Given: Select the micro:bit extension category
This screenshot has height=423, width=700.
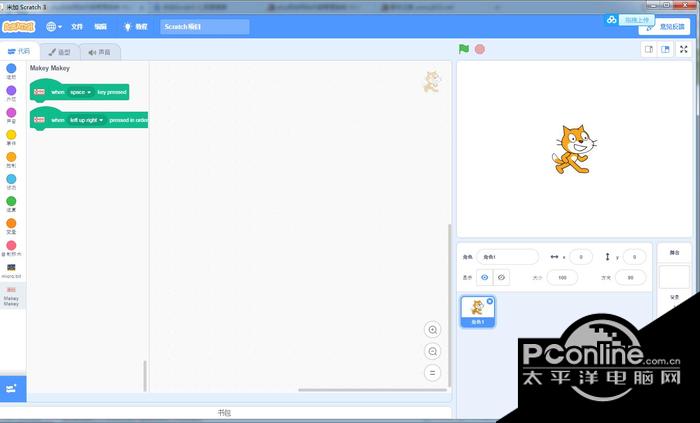Looking at the screenshot, I should tap(11, 270).
